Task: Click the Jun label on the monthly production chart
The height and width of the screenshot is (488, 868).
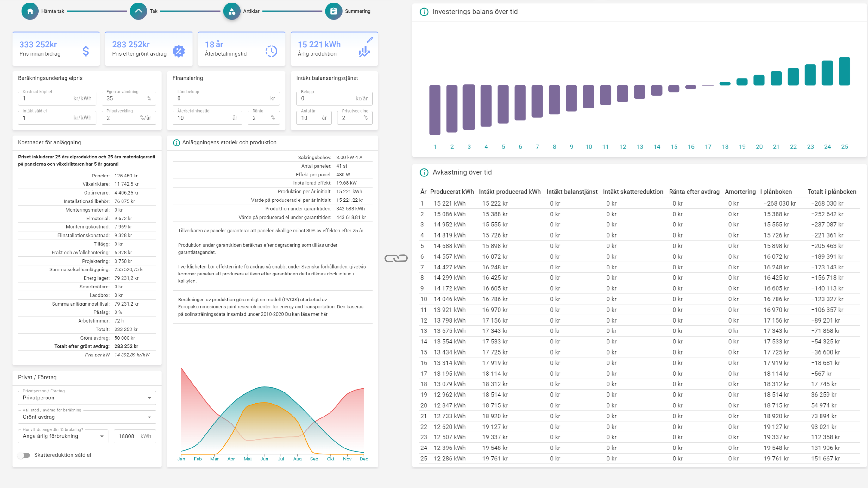Action: click(x=264, y=459)
